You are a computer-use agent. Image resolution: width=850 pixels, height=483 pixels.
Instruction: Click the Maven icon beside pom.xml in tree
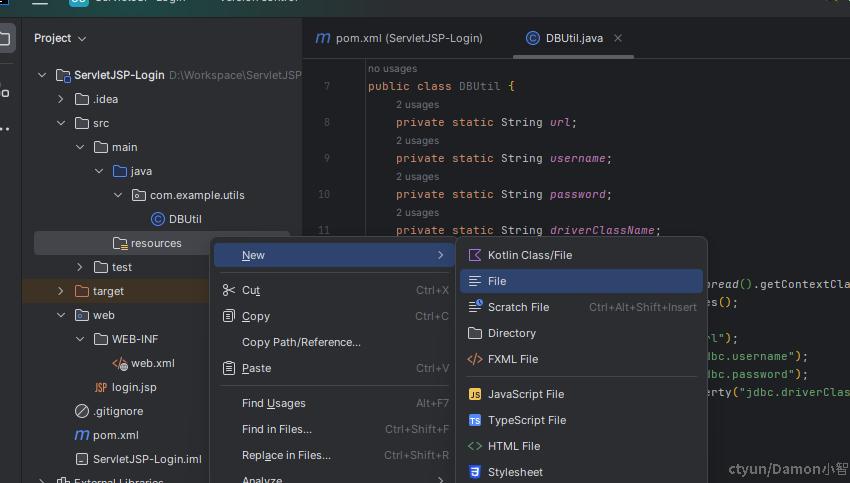click(82, 435)
